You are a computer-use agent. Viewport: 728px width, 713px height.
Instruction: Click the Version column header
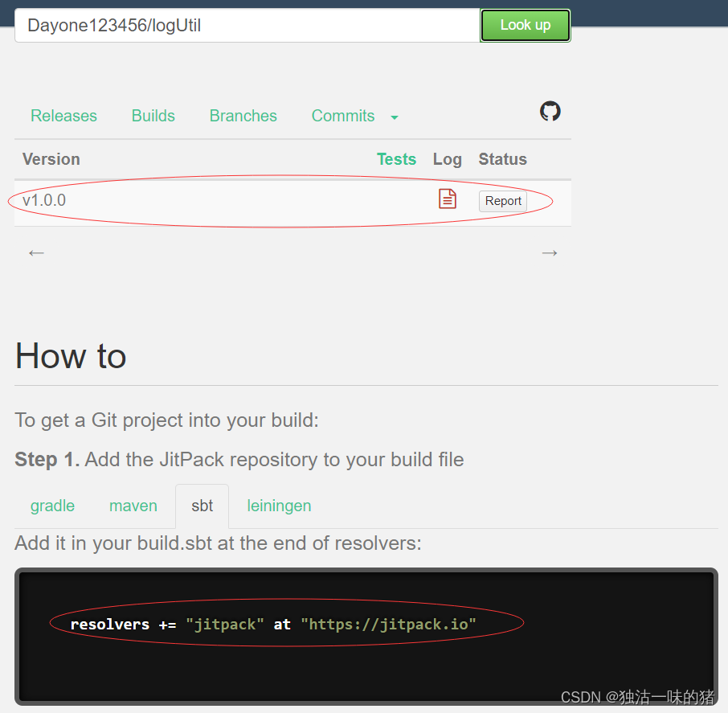coord(51,159)
